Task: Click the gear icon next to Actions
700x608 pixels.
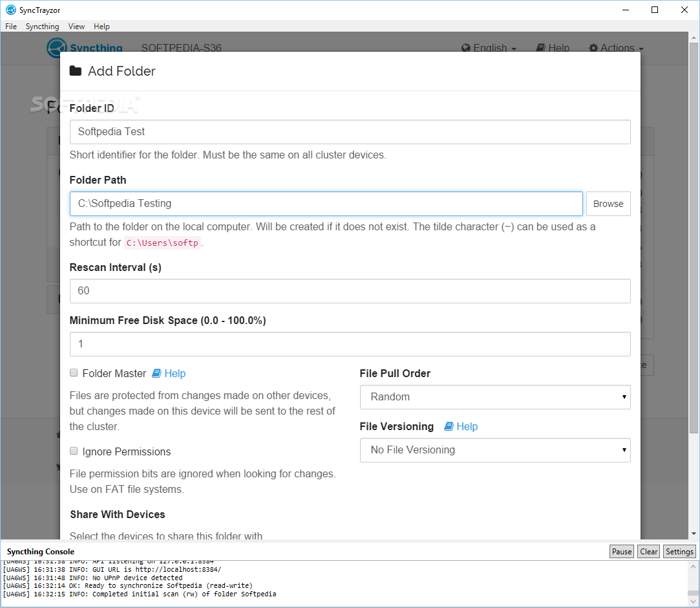Action: click(x=593, y=48)
